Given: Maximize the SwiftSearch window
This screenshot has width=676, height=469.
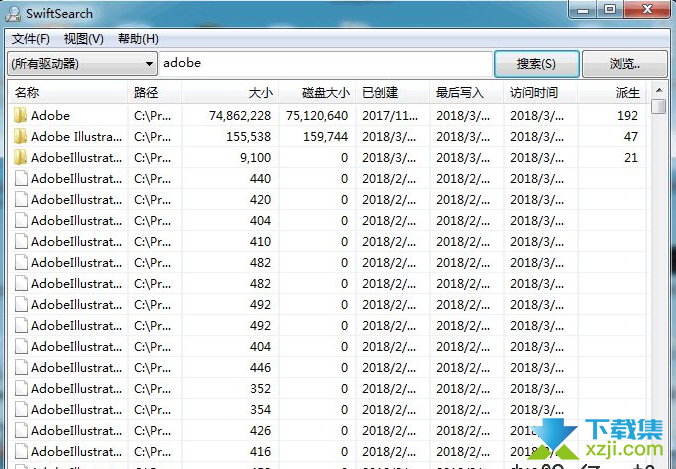Looking at the screenshot, I should click(610, 9).
